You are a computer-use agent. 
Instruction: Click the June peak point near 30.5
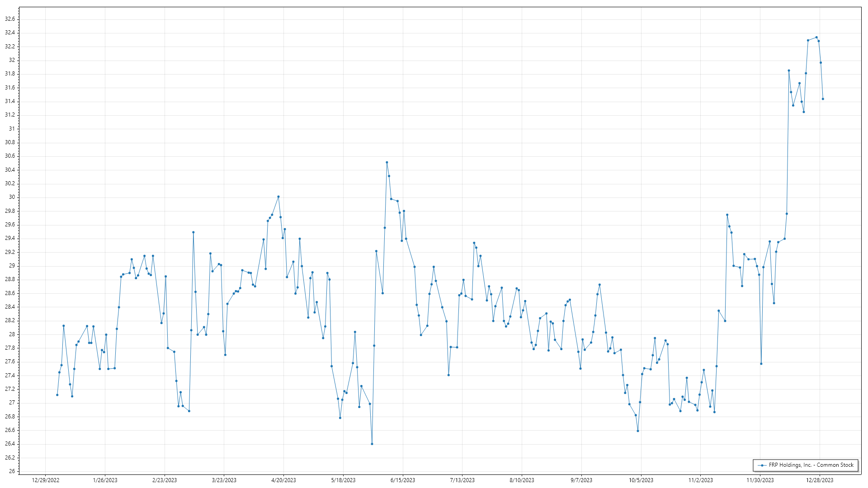[x=387, y=162]
